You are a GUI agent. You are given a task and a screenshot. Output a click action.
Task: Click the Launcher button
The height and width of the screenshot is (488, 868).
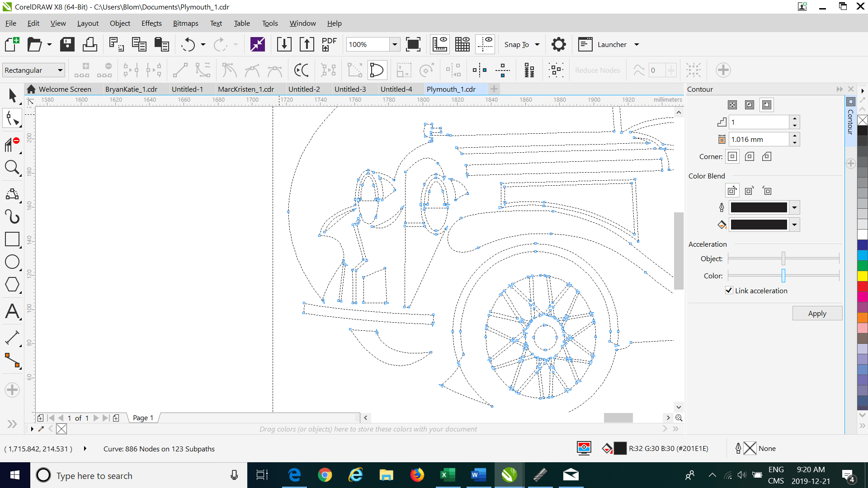coord(611,44)
